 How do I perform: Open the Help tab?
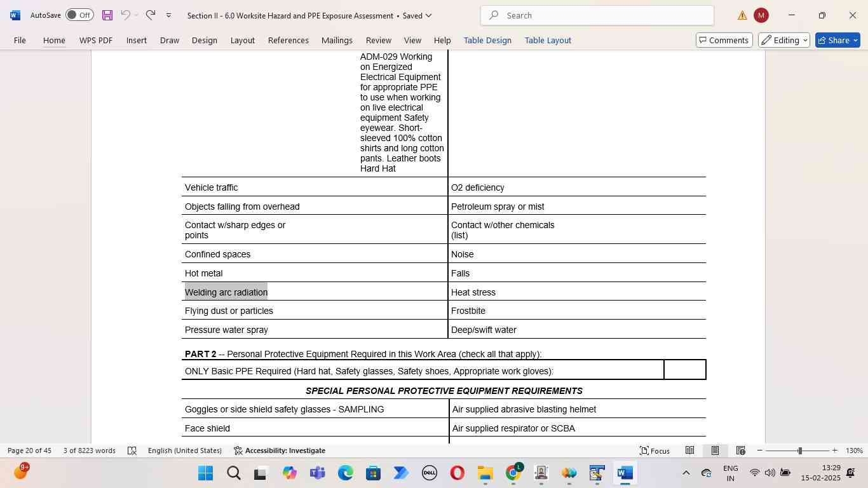click(x=442, y=40)
